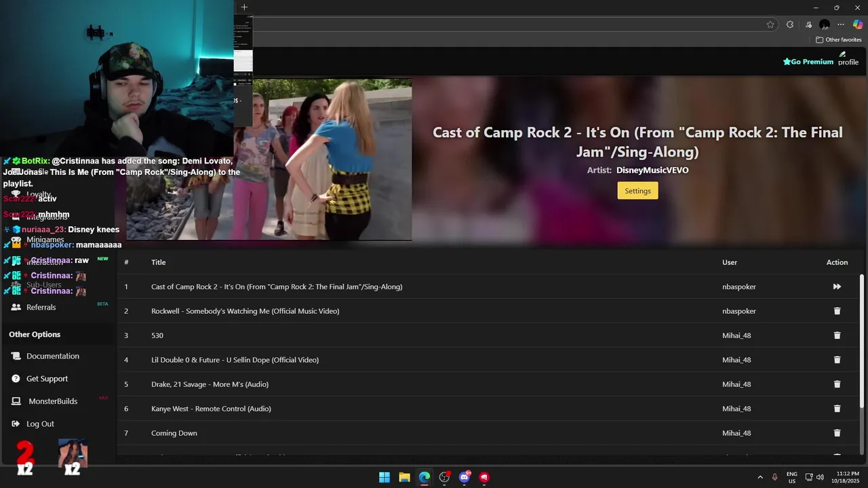Open the MonsterBuilds sidebar link
868x488 pixels.
pos(52,401)
